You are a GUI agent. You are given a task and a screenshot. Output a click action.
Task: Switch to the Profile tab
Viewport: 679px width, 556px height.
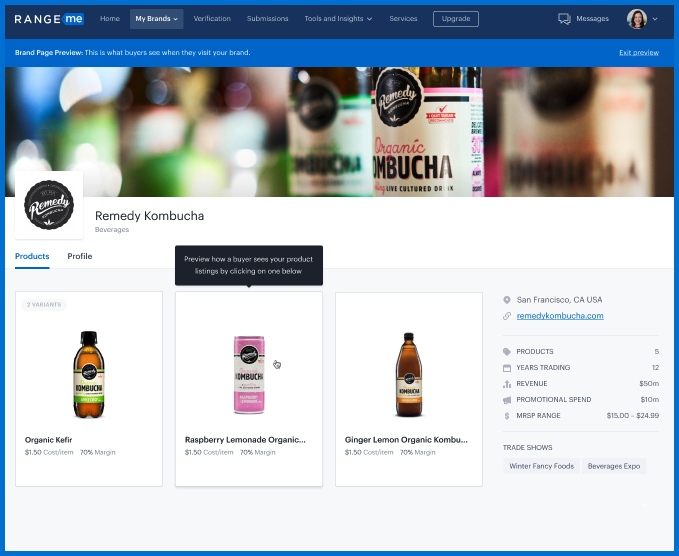coord(80,257)
